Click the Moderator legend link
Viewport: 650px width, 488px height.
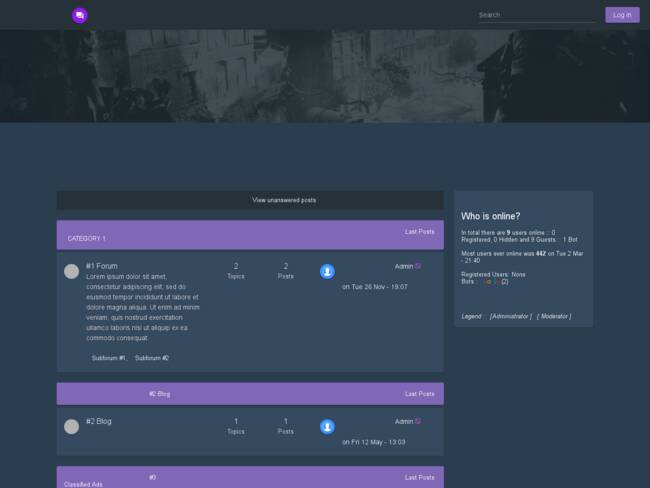point(554,316)
